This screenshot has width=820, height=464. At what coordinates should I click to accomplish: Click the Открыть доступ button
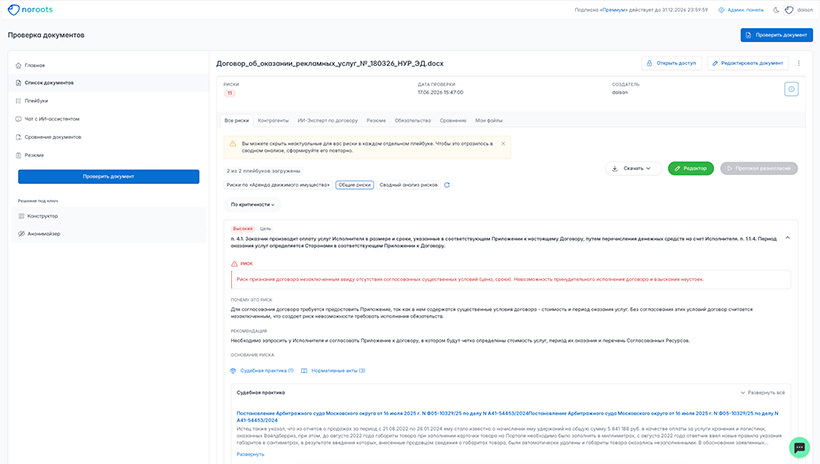[x=671, y=63]
